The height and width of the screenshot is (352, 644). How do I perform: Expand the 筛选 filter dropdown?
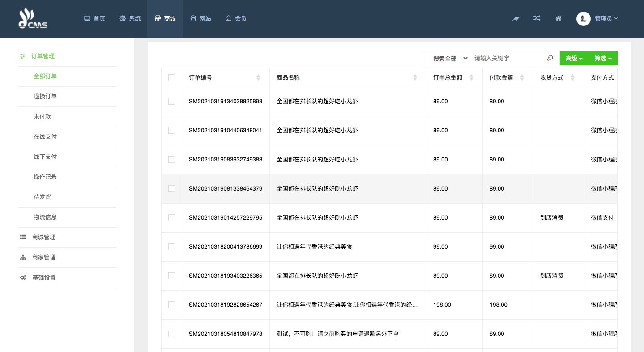coord(602,59)
